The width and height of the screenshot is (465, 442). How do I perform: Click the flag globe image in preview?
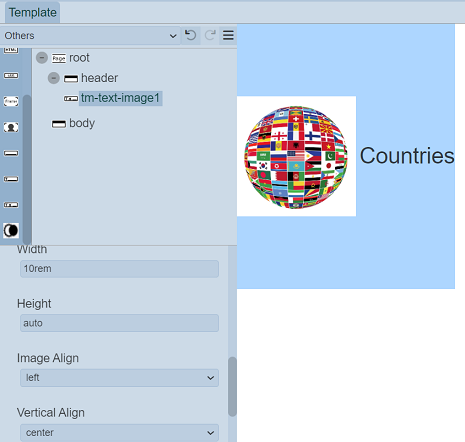[296, 156]
